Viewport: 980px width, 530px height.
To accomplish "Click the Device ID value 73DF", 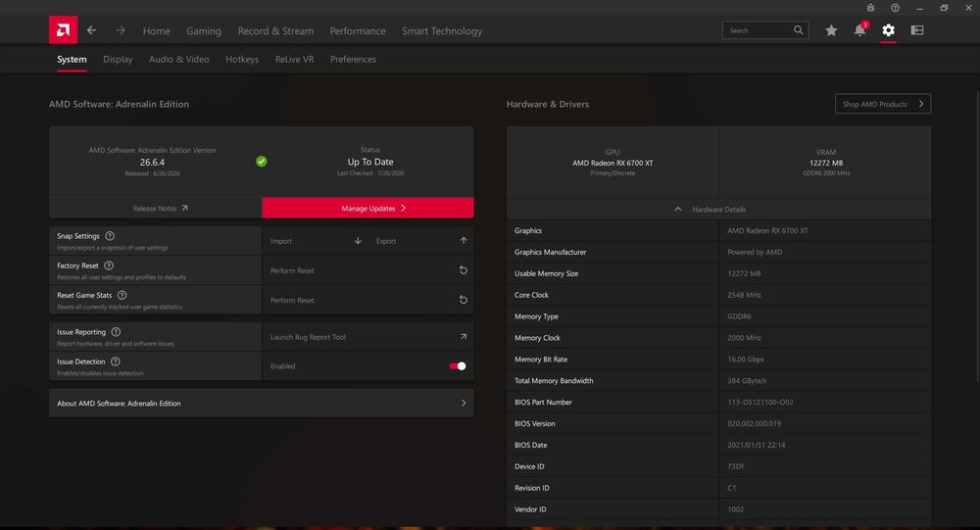I will (x=736, y=466).
